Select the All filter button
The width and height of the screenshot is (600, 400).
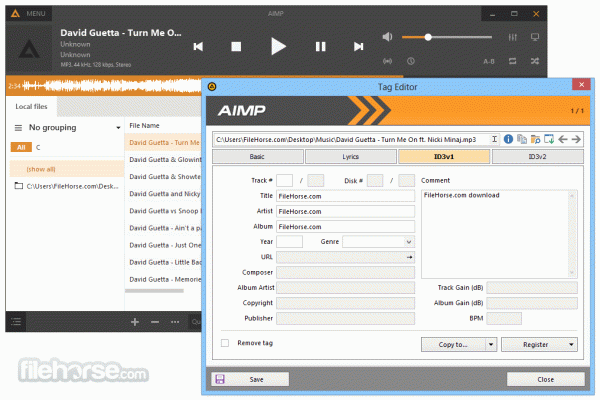click(21, 147)
